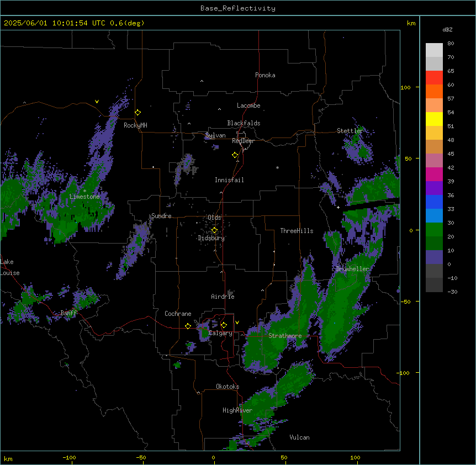
Task: Click the yellow v marker east of Calgary
Action: (x=237, y=323)
